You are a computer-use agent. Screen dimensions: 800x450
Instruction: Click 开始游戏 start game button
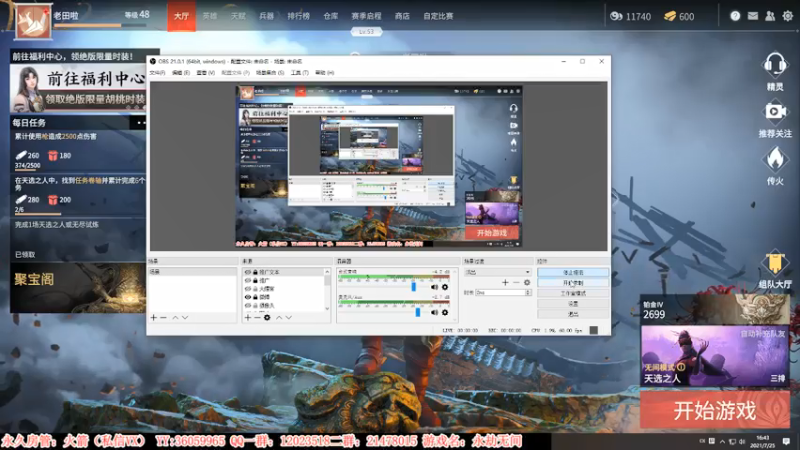pos(715,410)
